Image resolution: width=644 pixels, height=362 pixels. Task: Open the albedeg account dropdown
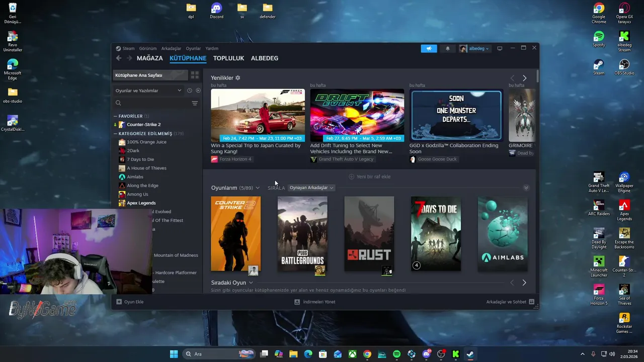[x=474, y=48]
